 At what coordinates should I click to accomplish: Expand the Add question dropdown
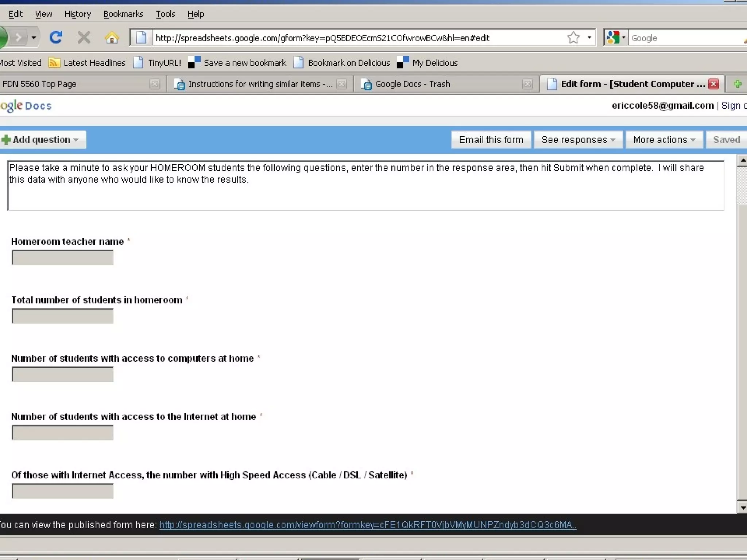tap(43, 140)
